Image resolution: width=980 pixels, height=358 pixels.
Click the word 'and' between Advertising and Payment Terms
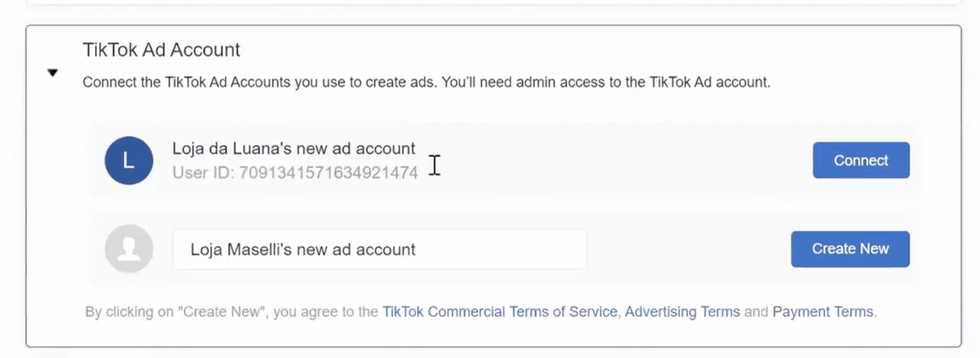point(756,312)
